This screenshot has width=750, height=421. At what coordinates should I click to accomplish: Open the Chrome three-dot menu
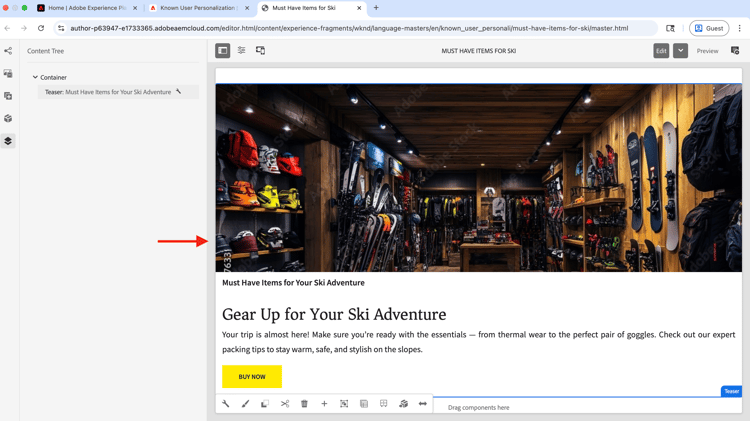tap(739, 28)
